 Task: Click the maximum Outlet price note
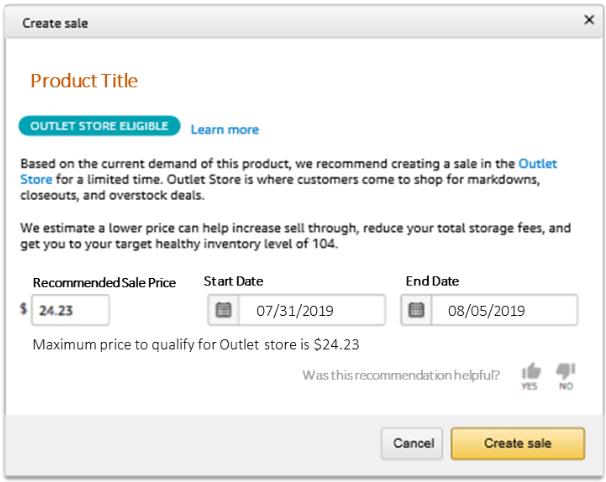196,345
